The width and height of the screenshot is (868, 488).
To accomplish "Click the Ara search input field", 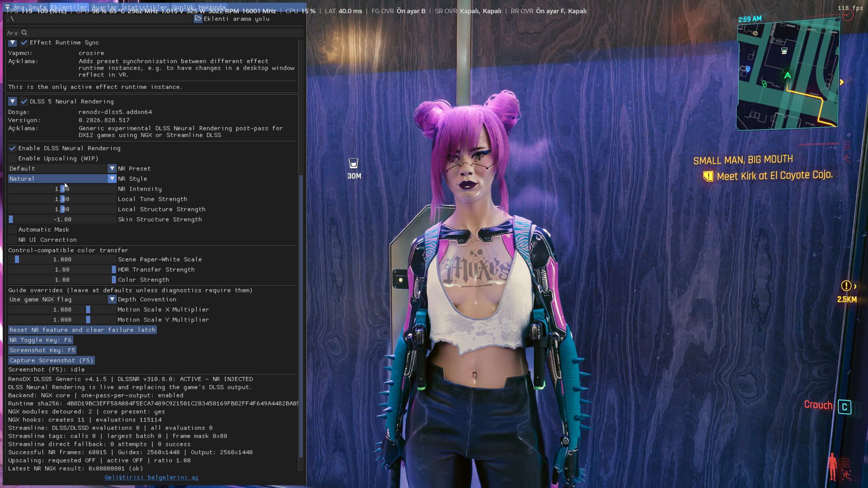I will [x=154, y=33].
